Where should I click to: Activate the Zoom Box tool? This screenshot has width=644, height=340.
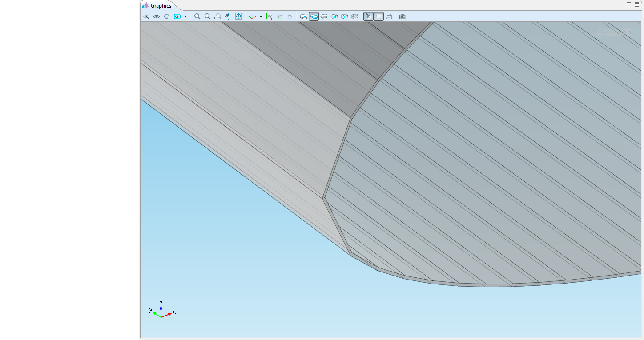click(217, 16)
